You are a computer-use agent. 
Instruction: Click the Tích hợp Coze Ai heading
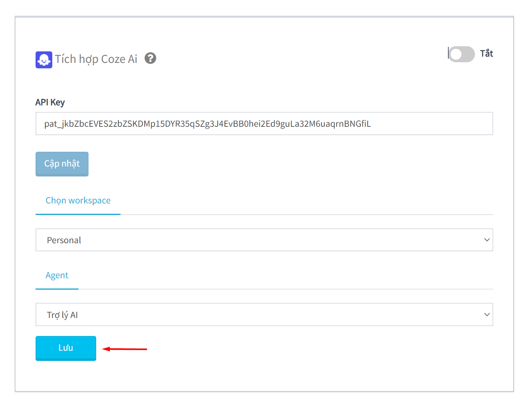pos(96,59)
